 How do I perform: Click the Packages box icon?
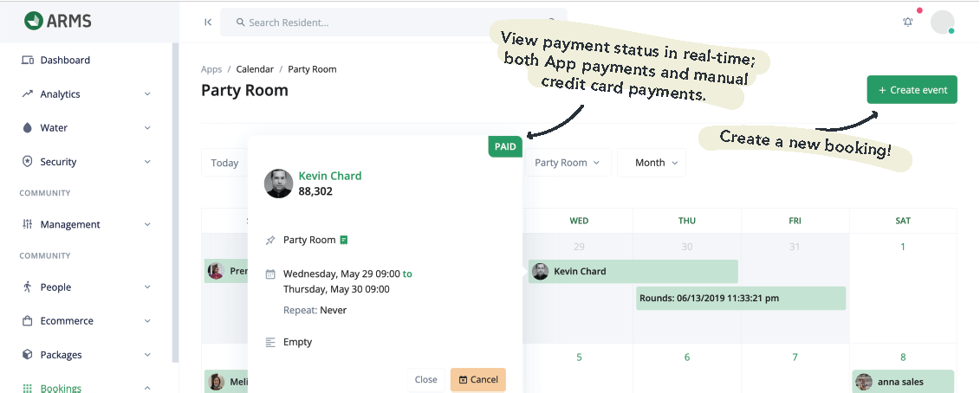27,354
